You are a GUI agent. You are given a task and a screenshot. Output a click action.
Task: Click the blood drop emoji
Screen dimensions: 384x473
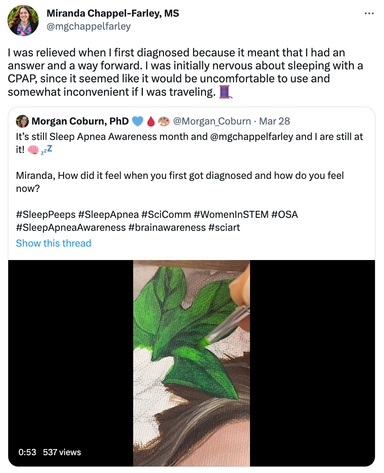[x=151, y=121]
